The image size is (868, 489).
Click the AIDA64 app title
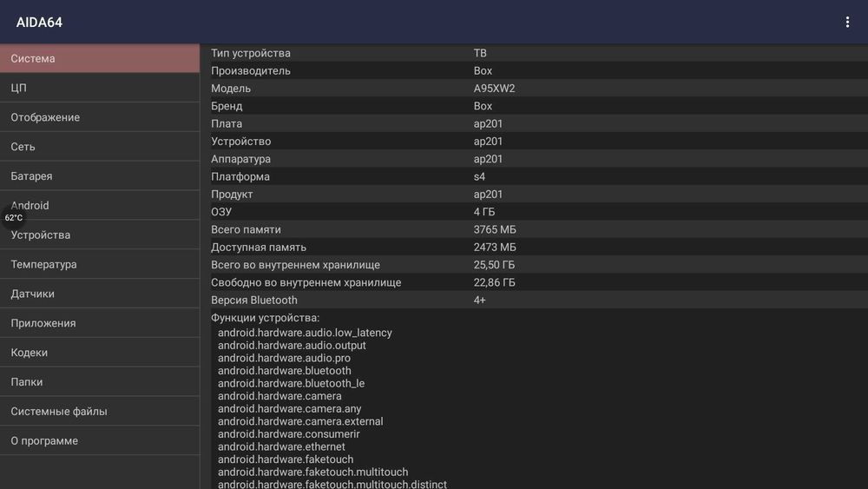point(39,23)
